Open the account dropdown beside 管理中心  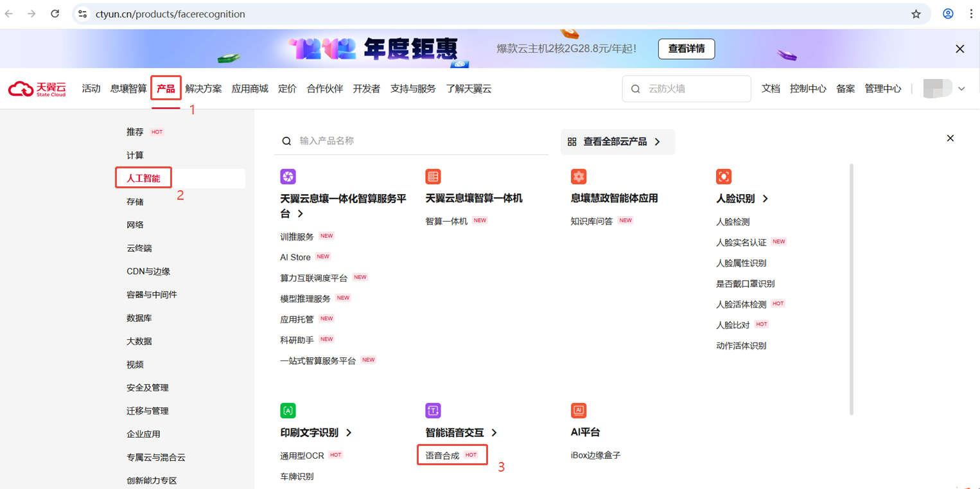tap(961, 88)
